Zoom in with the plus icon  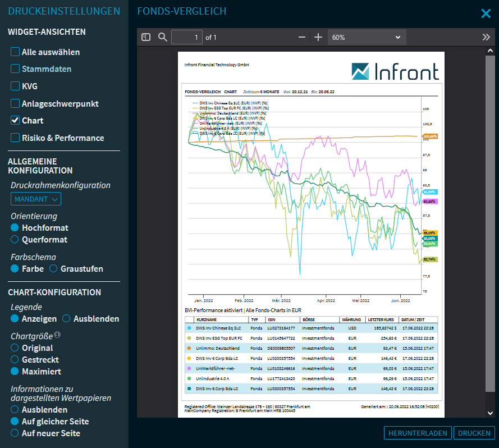[x=318, y=37]
